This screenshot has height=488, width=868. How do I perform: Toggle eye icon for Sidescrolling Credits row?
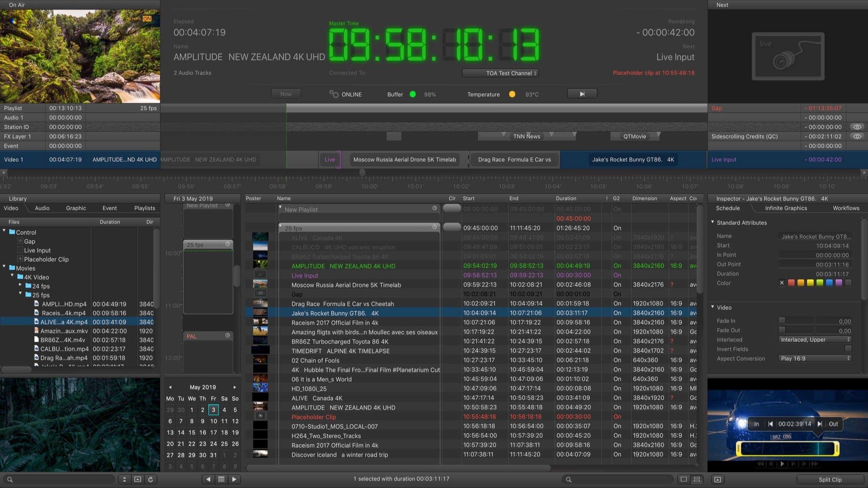[x=857, y=136]
